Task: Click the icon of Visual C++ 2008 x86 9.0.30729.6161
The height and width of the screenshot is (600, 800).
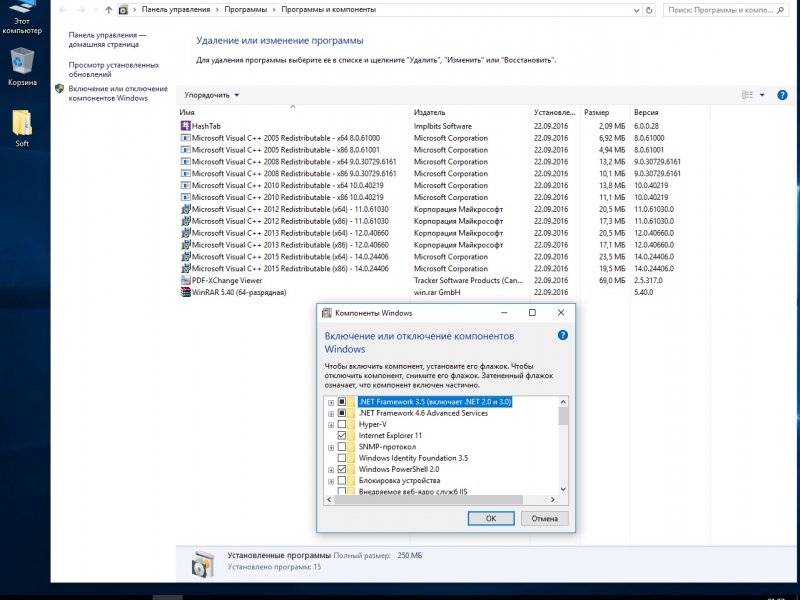Action: click(186, 173)
